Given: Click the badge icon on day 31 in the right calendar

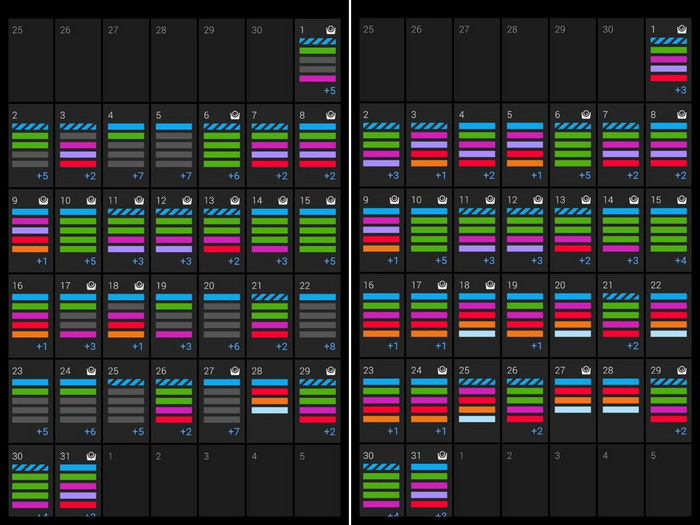Looking at the screenshot, I should (x=441, y=456).
